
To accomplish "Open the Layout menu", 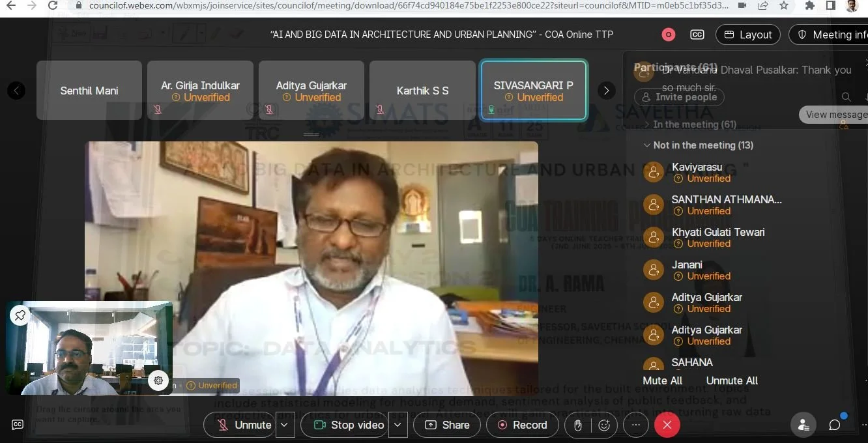I will click(x=748, y=35).
